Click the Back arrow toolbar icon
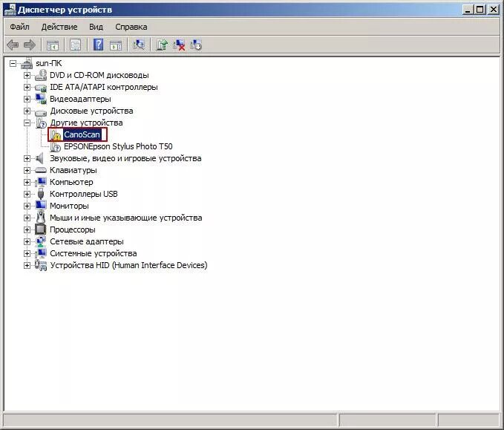The height and width of the screenshot is (430, 504). [13, 45]
